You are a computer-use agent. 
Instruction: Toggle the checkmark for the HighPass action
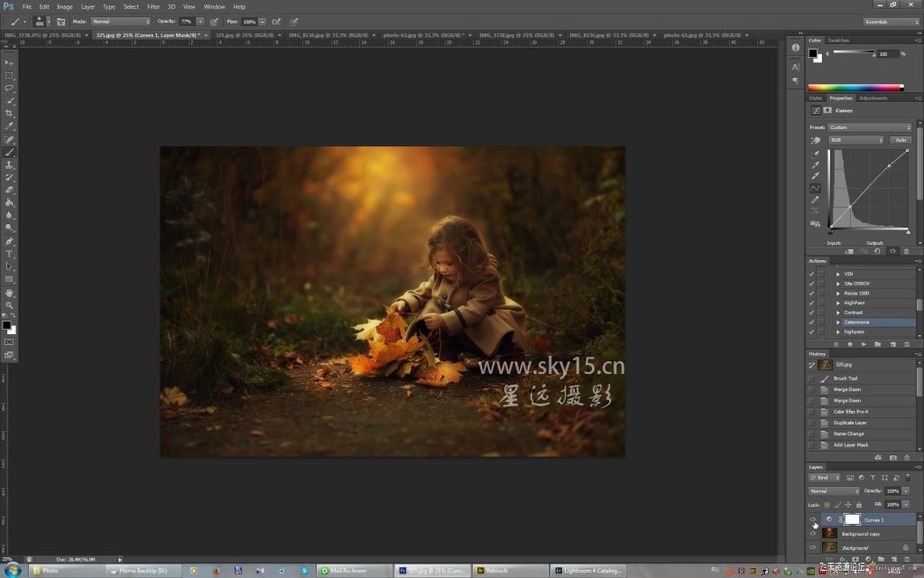811,303
